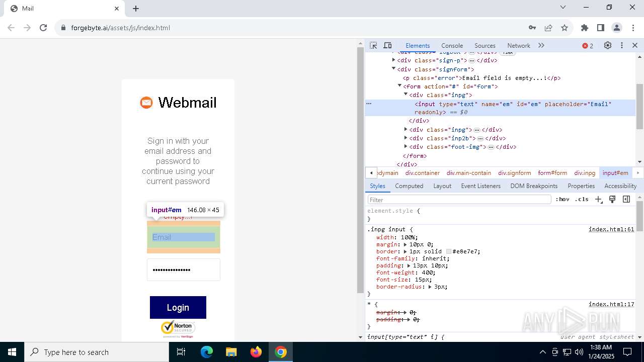Share this page icon
The width and height of the screenshot is (644, 362).
click(548, 28)
